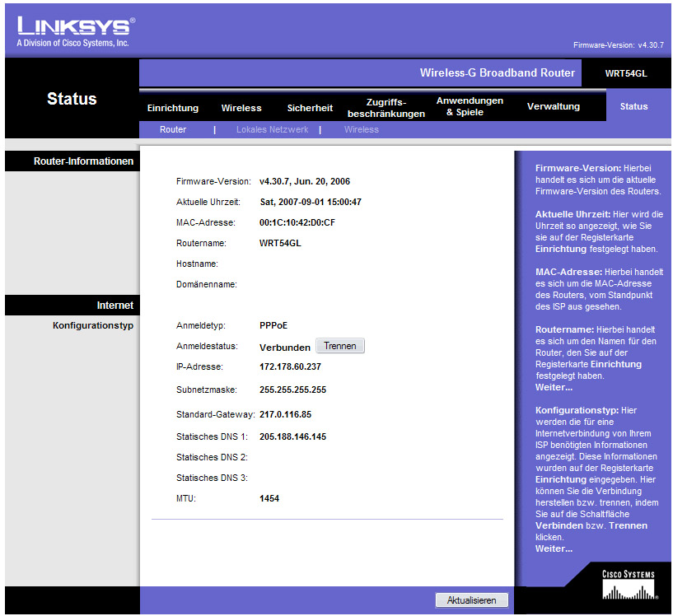Go to Anwendungen & Spiele tab
The width and height of the screenshot is (673, 616).
(x=470, y=106)
